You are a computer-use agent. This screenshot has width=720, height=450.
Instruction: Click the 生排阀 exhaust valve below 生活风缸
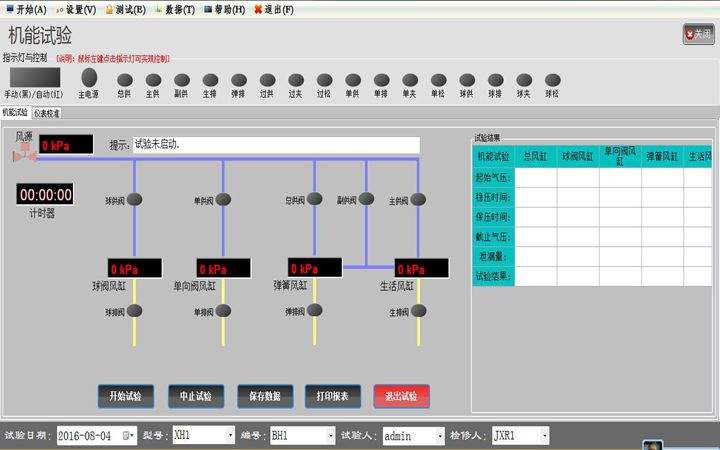[x=418, y=311]
